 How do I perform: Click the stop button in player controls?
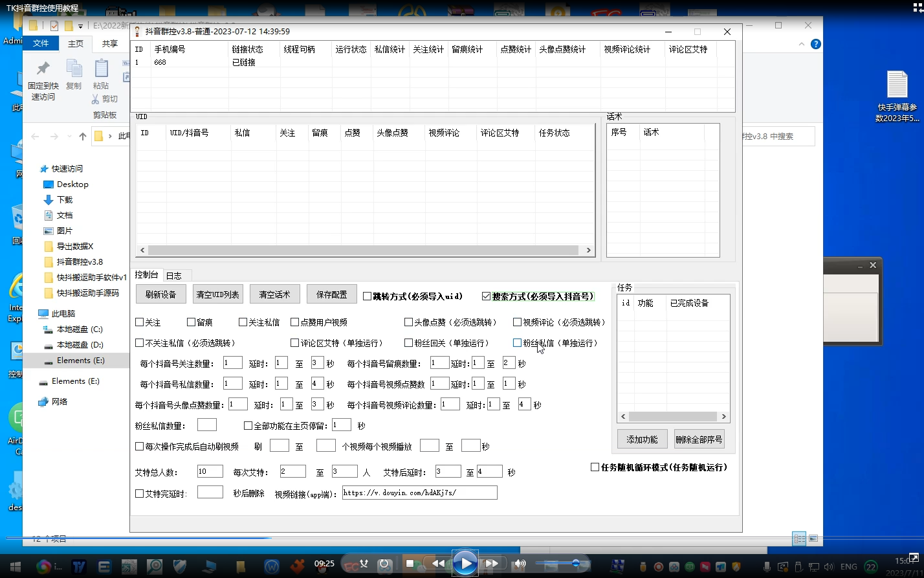410,563
